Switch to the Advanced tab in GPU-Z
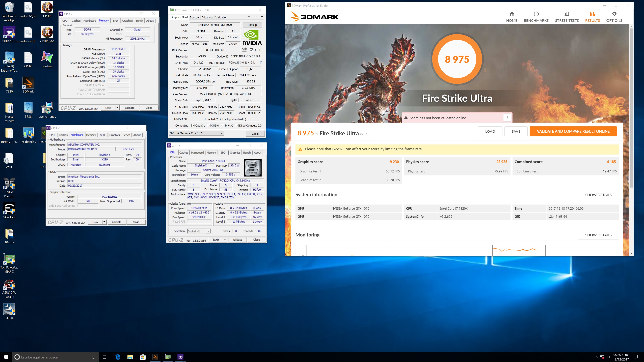644x362 pixels. pyautogui.click(x=207, y=17)
